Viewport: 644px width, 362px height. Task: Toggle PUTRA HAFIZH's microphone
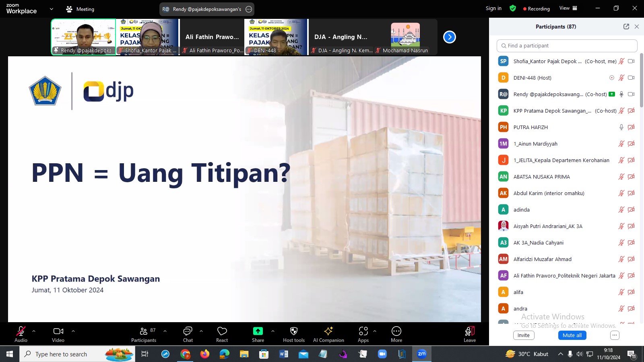point(621,127)
